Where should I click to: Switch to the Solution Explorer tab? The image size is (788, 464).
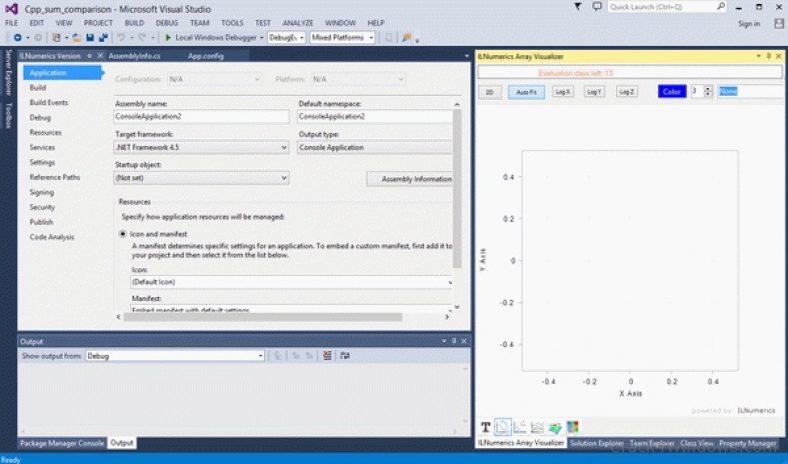pyautogui.click(x=597, y=443)
